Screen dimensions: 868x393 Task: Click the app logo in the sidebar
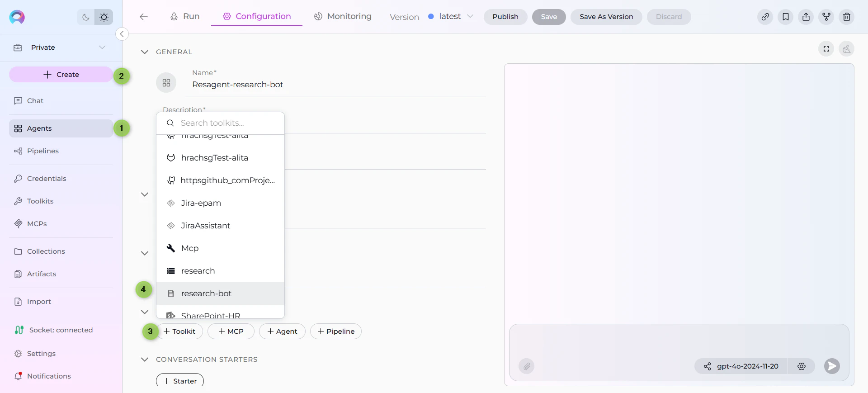17,17
